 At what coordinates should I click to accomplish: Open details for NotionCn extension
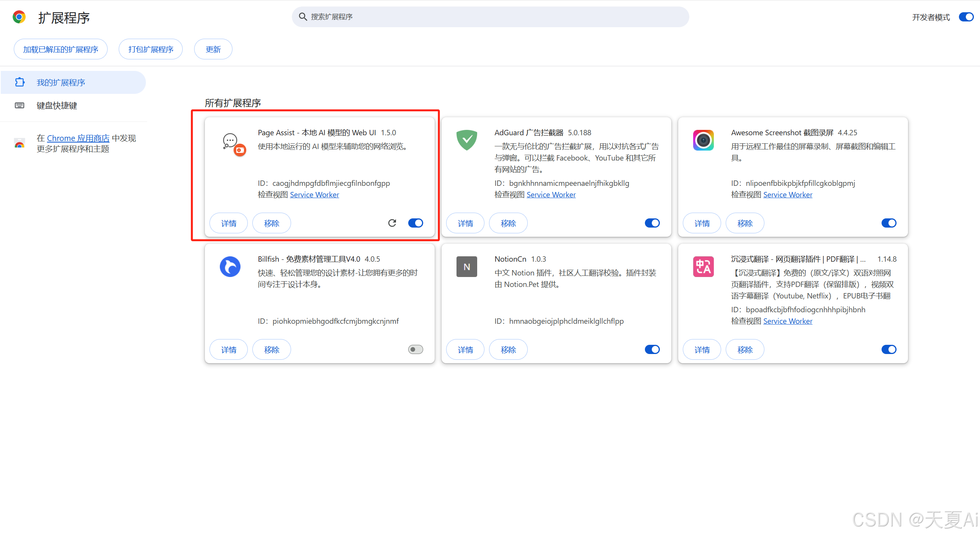tap(465, 349)
